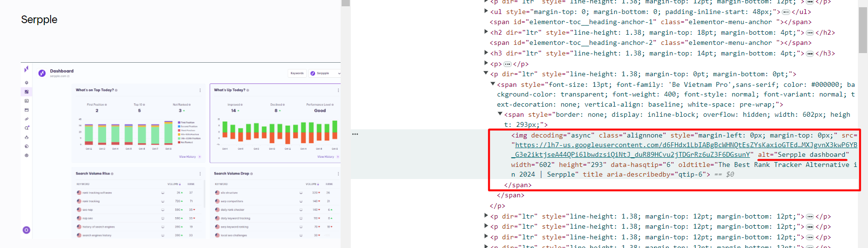Collapse the open p element with margin-top: 0pt
This screenshot has height=248, width=868.
pos(486,73)
